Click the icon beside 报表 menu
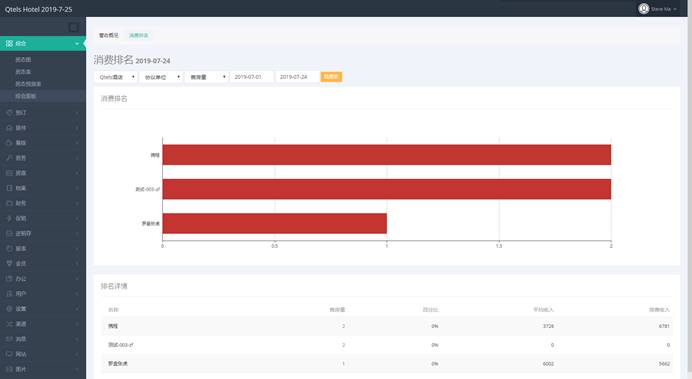Screen dimensions: 692x379 click(9, 248)
